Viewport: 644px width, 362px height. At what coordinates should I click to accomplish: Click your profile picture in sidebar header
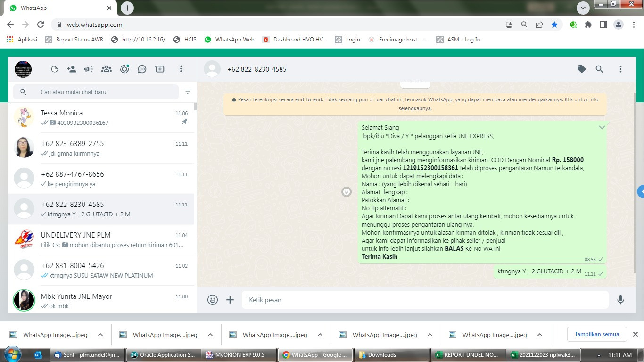pos(23,69)
